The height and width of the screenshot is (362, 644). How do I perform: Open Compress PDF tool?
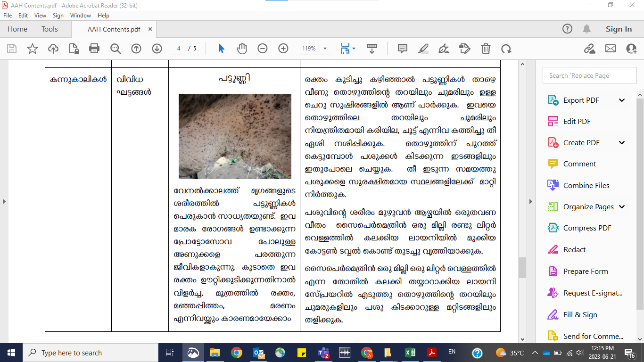[586, 228]
